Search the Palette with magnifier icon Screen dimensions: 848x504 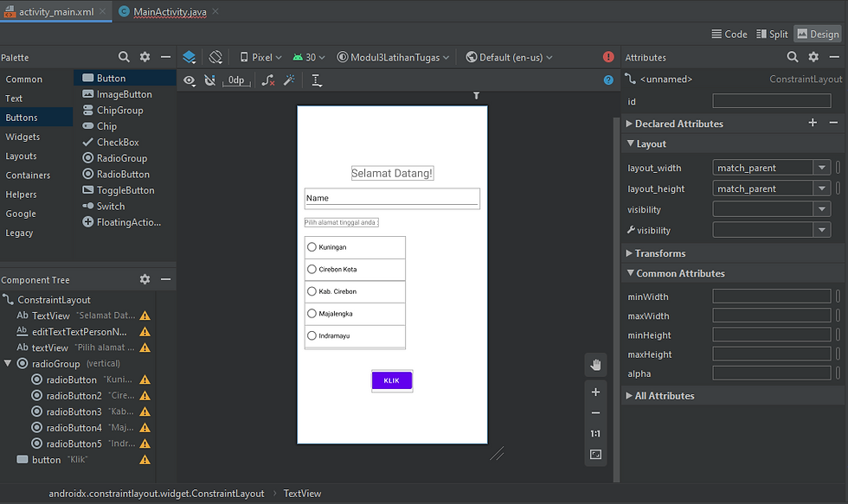124,57
